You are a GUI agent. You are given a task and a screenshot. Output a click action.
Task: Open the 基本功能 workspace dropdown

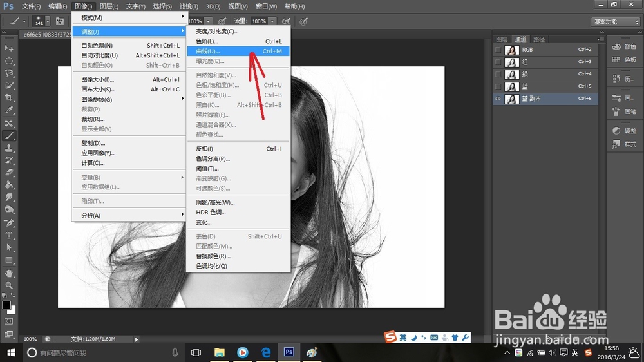tap(616, 22)
